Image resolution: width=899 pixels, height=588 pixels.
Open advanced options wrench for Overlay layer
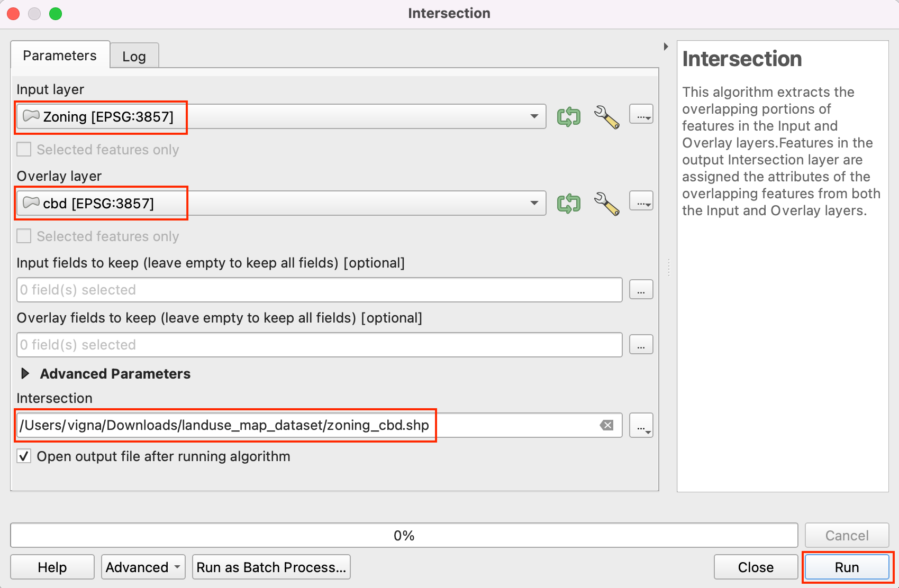tap(606, 203)
